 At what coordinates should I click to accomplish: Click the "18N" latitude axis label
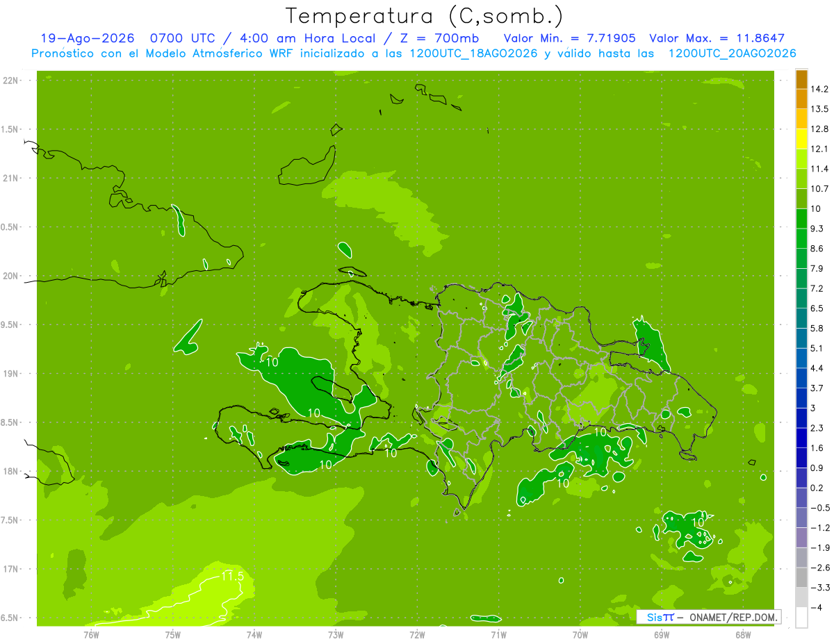[11, 471]
